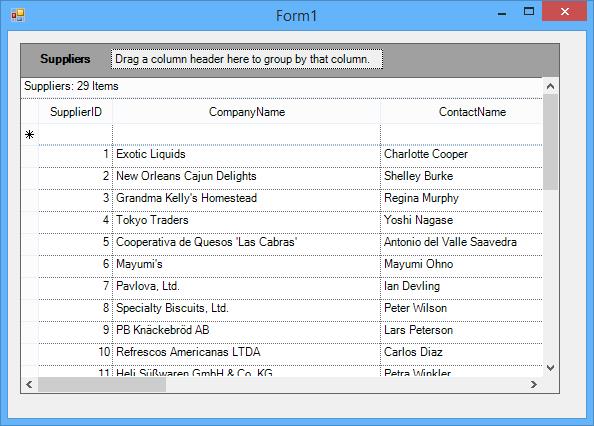The width and height of the screenshot is (594, 426).
Task: Sort by the ContactName column header
Action: 462,112
